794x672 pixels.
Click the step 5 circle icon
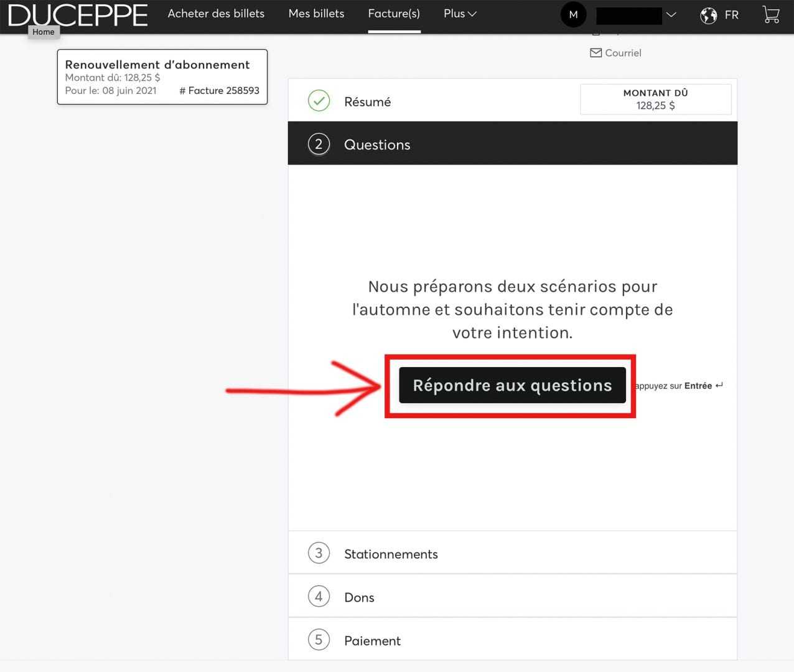(x=319, y=640)
